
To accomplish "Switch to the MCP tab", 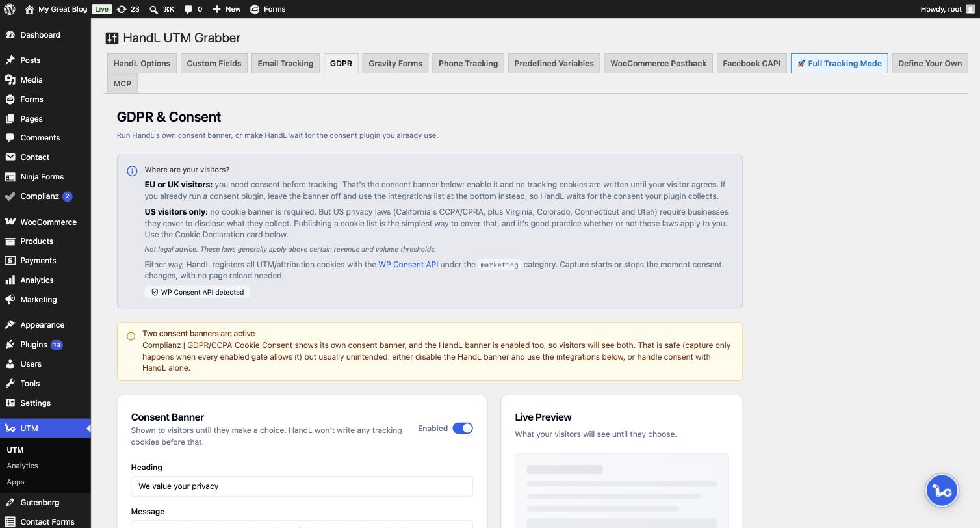I will [x=122, y=84].
